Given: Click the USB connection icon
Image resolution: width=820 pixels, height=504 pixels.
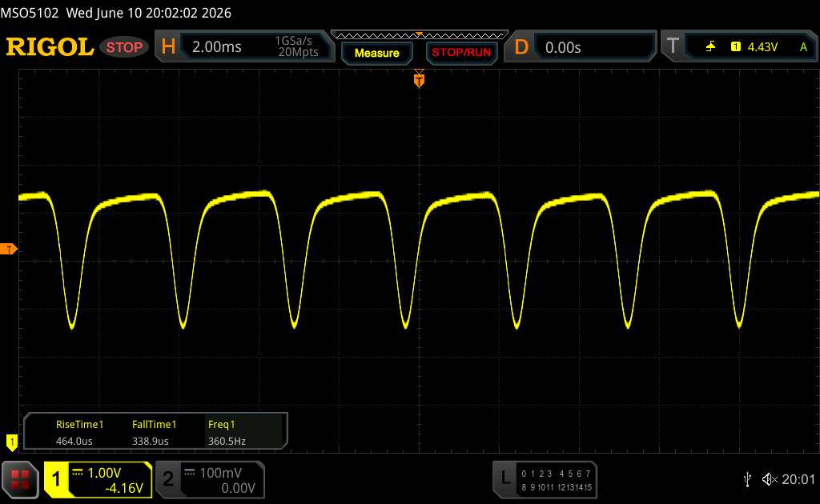Looking at the screenshot, I should (747, 479).
